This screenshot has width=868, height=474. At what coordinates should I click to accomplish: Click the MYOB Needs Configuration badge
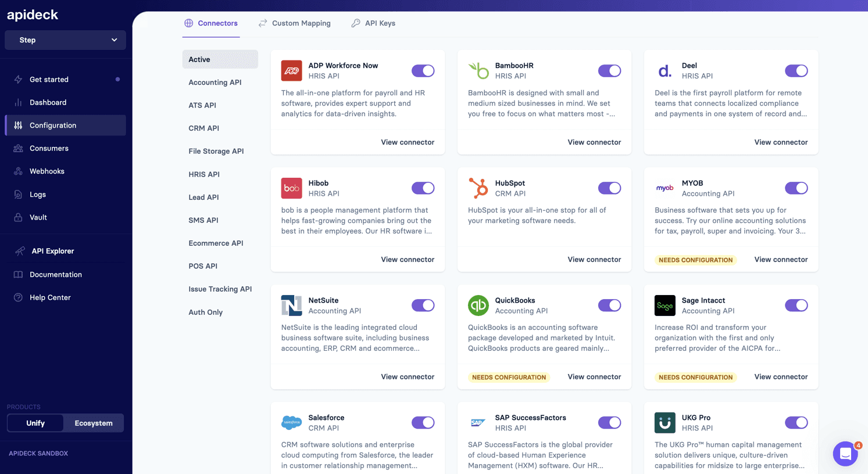point(695,260)
